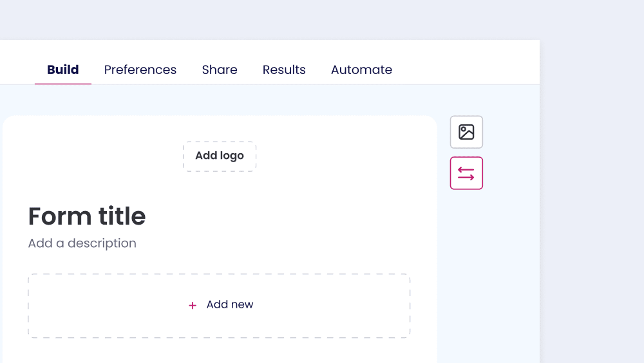Click the gray description placeholder text
The height and width of the screenshot is (363, 644).
coord(82,243)
